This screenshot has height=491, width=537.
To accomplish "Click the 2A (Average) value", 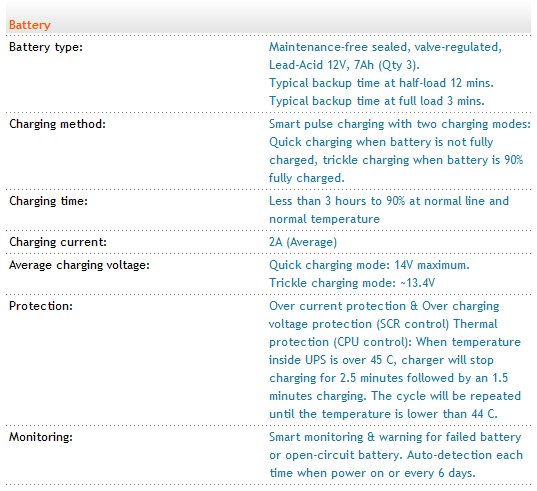I will [303, 242].
